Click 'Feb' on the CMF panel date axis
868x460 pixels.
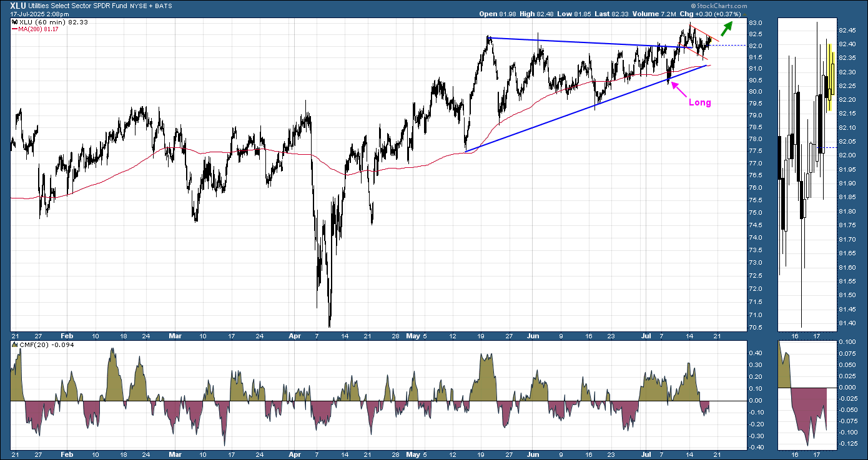(x=67, y=455)
